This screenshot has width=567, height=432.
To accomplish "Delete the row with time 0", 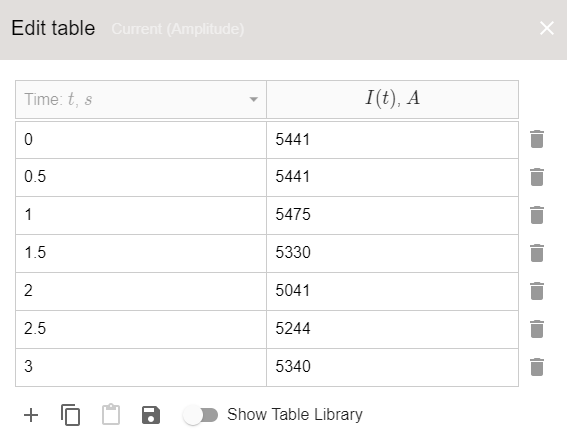I will [537, 139].
